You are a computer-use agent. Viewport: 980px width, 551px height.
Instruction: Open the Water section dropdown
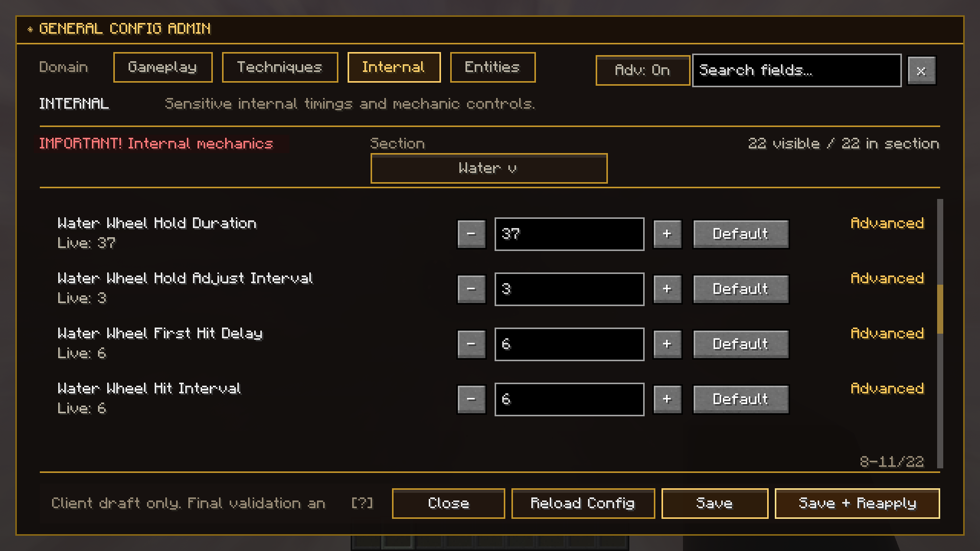(488, 168)
